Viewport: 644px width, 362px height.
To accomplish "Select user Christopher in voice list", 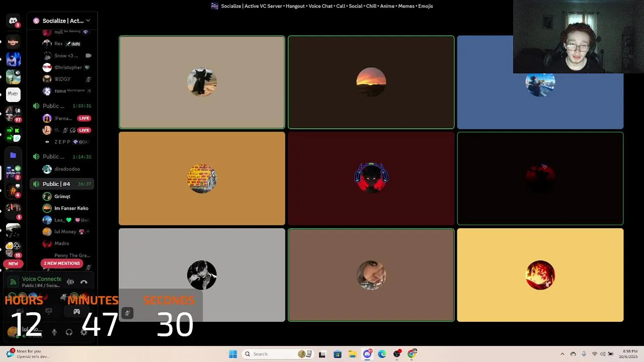I will (66, 67).
